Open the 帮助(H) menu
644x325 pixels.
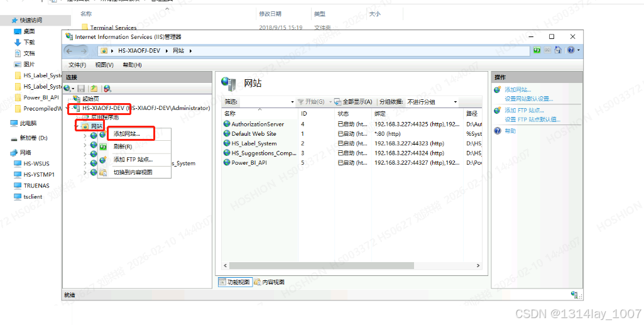tap(132, 65)
